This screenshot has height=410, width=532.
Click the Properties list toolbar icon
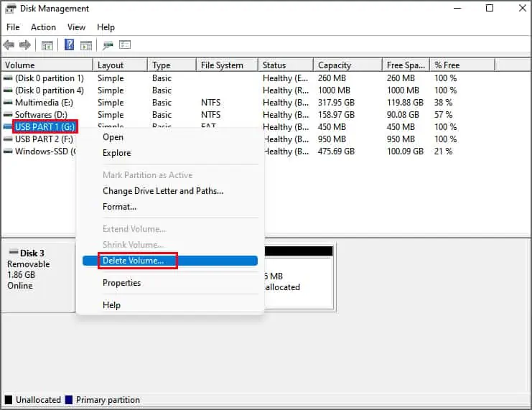pos(125,45)
